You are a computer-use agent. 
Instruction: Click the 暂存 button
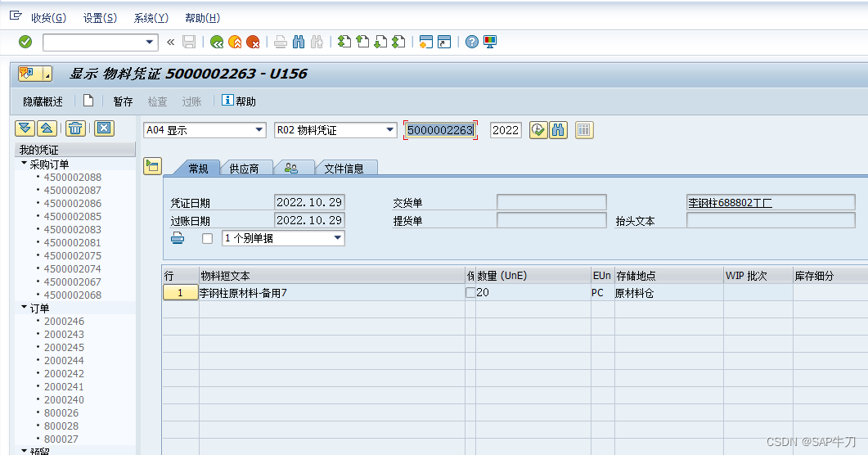[123, 101]
